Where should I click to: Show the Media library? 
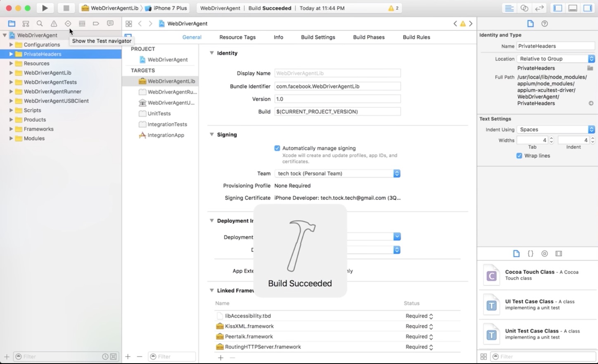(x=559, y=253)
